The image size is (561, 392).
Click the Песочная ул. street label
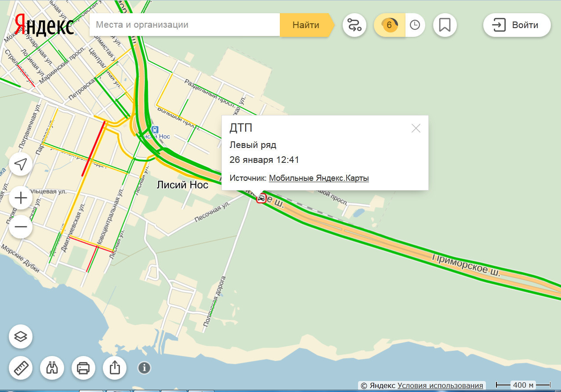213,212
